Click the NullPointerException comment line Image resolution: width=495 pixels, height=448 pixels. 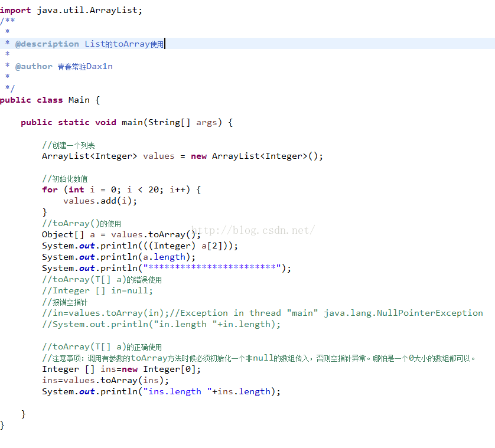(262, 313)
